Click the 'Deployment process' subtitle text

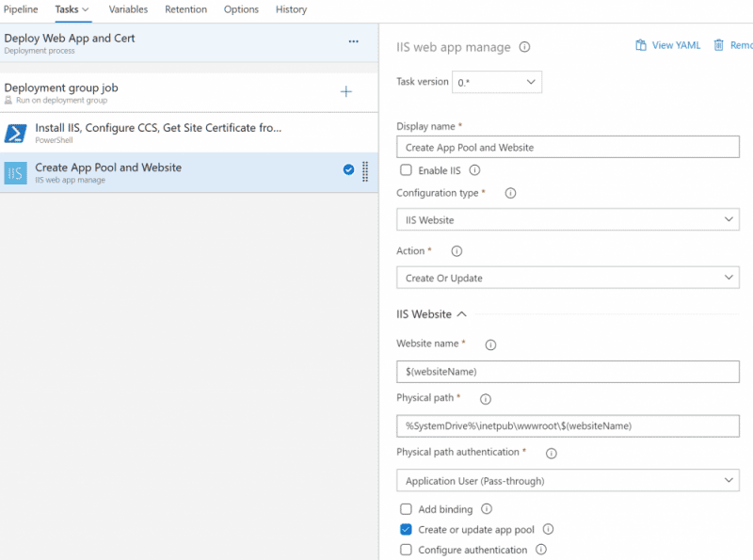click(x=40, y=51)
